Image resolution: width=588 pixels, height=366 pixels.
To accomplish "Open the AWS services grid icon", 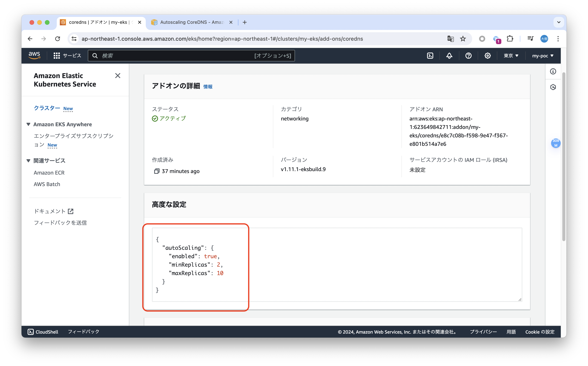I will 56,55.
